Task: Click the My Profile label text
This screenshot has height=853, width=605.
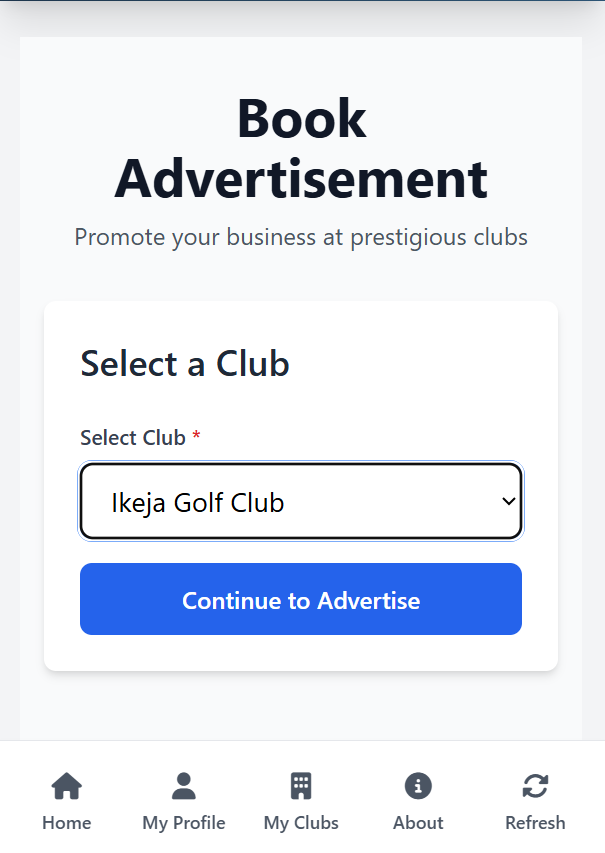Action: coord(183,822)
